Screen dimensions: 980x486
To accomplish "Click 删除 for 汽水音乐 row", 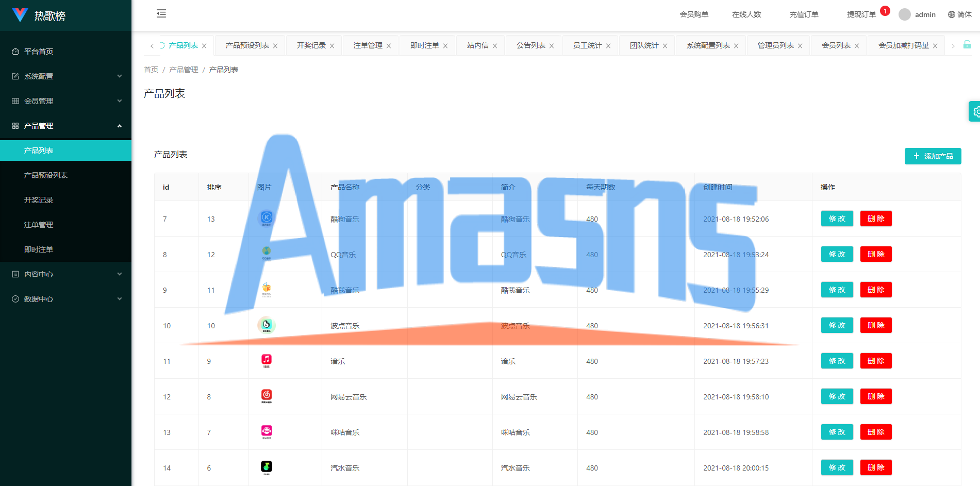I will pos(876,467).
